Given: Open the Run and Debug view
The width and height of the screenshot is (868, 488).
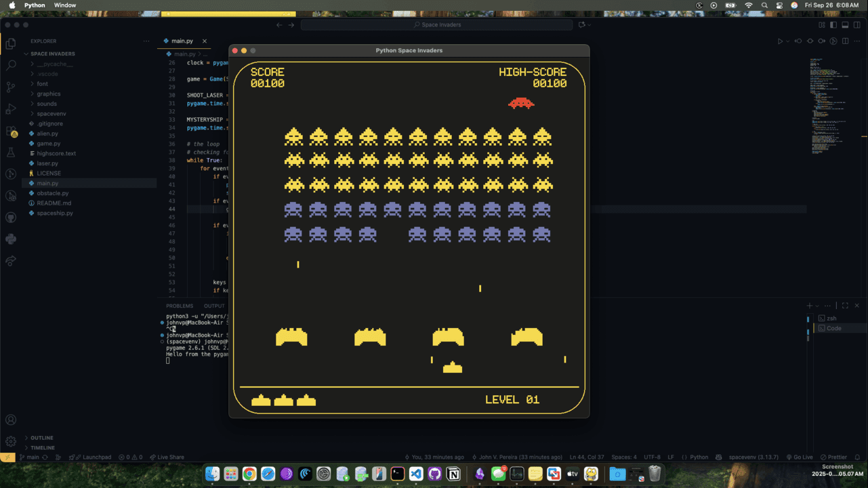Looking at the screenshot, I should (11, 109).
